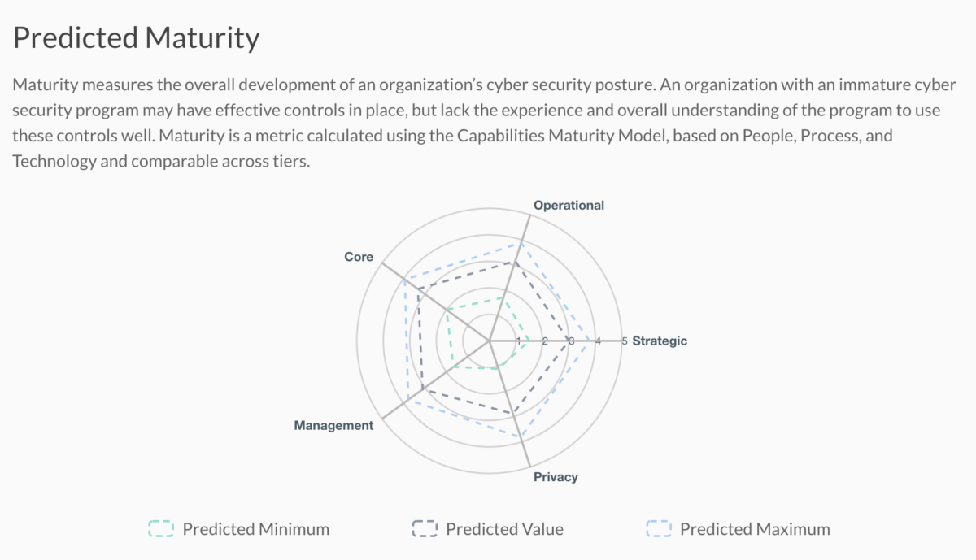Select the Operational axis label
This screenshot has height=560, width=976.
[569, 205]
